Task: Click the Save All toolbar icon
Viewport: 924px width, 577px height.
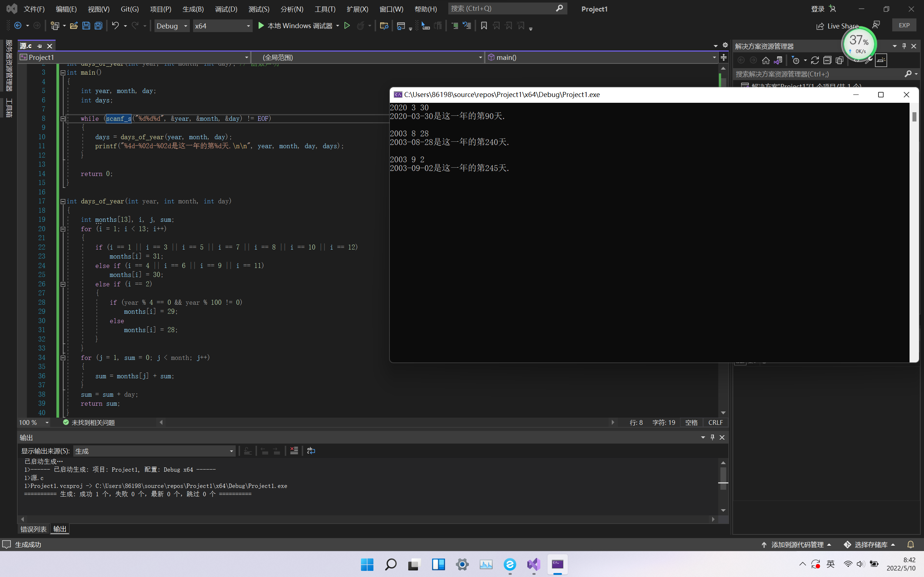Action: pyautogui.click(x=99, y=26)
